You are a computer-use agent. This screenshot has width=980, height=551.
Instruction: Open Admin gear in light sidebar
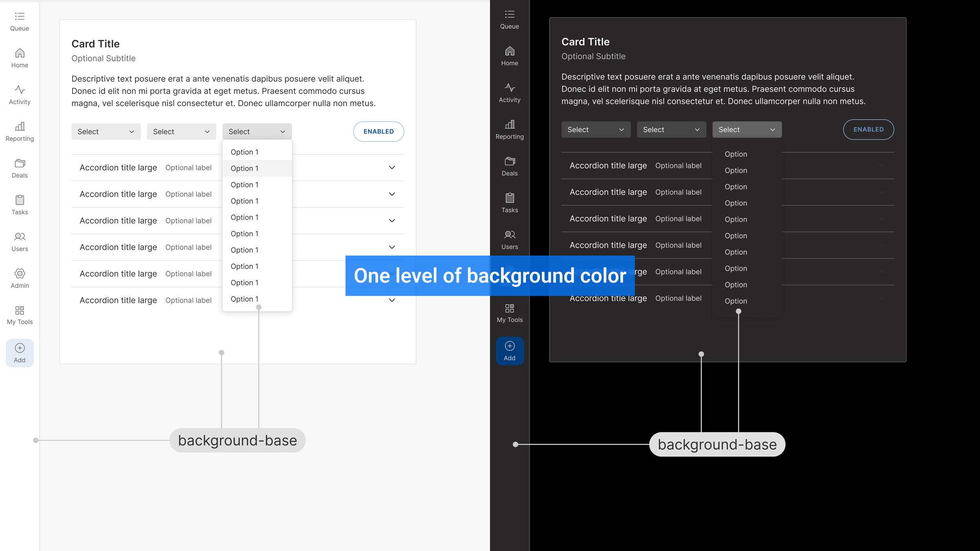pyautogui.click(x=20, y=274)
